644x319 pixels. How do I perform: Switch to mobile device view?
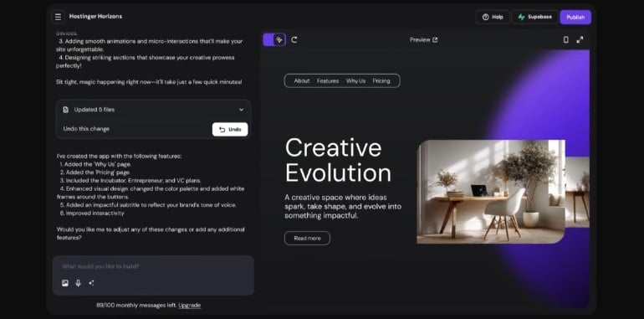(565, 40)
